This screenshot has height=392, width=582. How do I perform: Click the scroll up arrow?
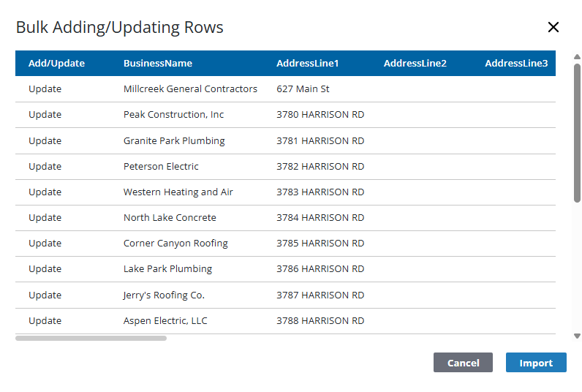(577, 56)
